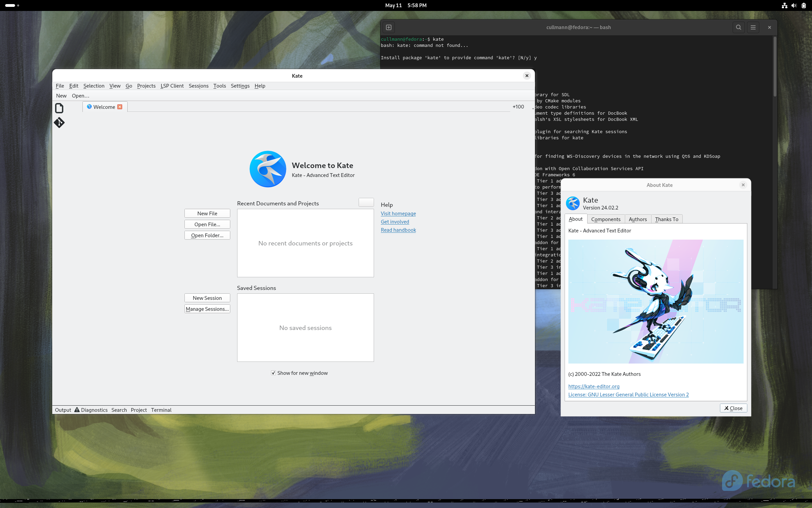Image resolution: width=812 pixels, height=508 pixels.
Task: Click the terminal window scrollbar
Action: tap(775, 67)
